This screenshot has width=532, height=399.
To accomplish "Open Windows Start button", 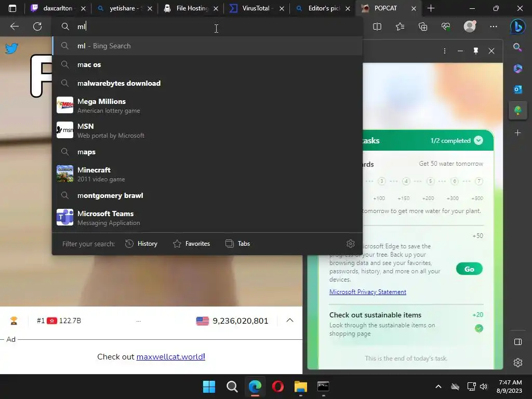I will click(x=209, y=387).
